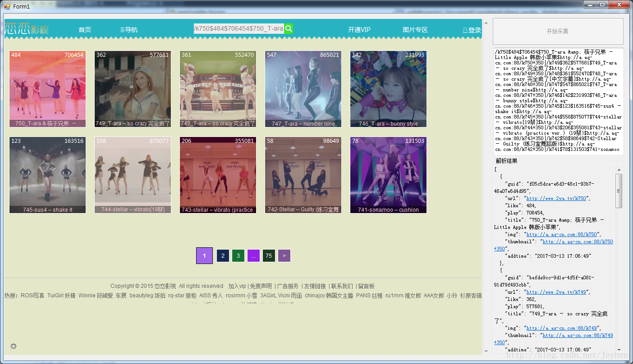Open the 747_T-ara number nine thumbnail
The width and height of the screenshot is (633, 364).
point(303,89)
